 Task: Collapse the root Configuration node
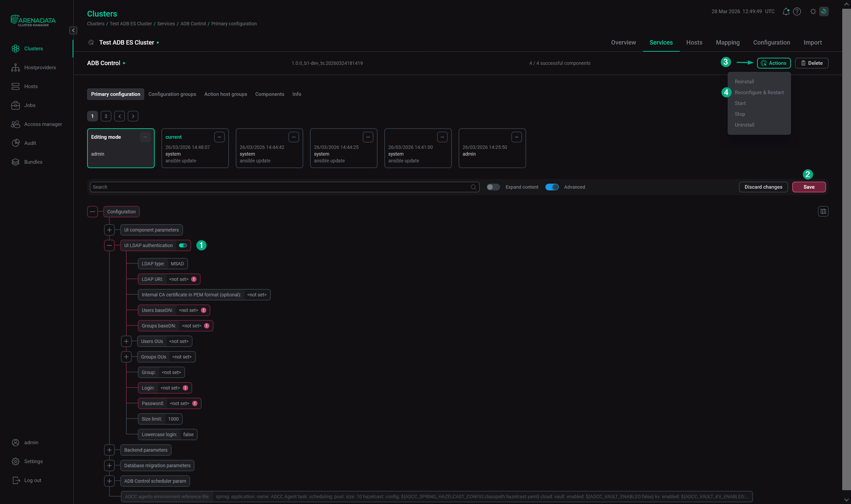point(93,212)
